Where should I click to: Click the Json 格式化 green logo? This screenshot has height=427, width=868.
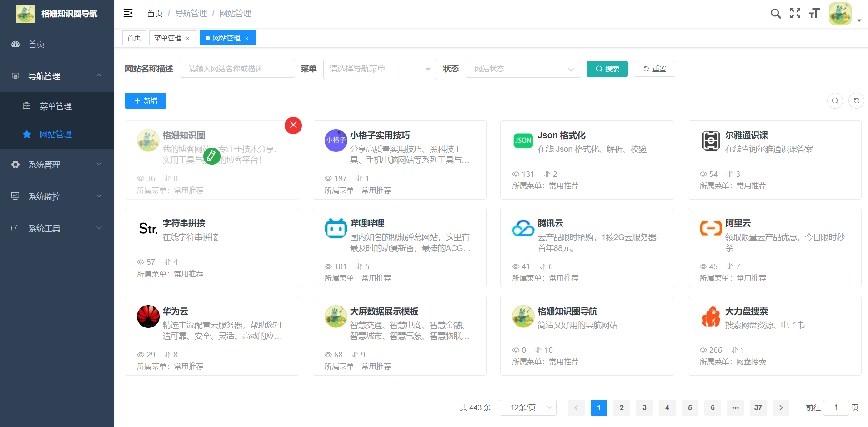pyautogui.click(x=523, y=140)
